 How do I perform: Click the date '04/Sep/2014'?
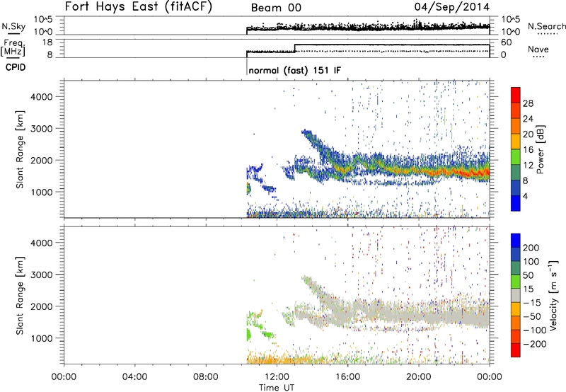pyautogui.click(x=451, y=7)
